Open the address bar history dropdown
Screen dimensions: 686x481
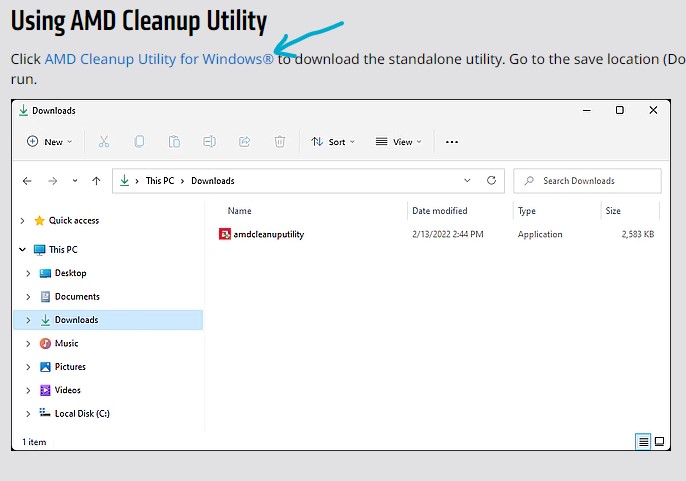click(x=467, y=180)
